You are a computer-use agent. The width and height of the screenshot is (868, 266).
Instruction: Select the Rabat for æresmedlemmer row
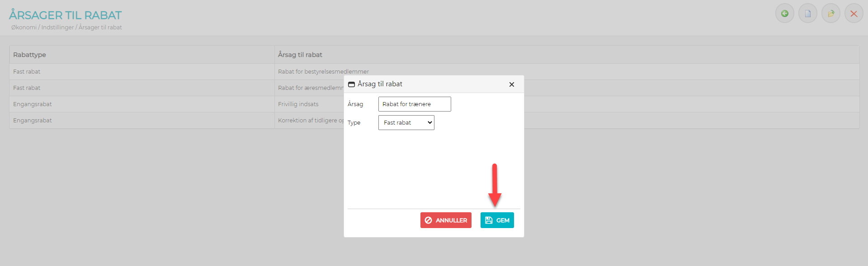[x=310, y=88]
